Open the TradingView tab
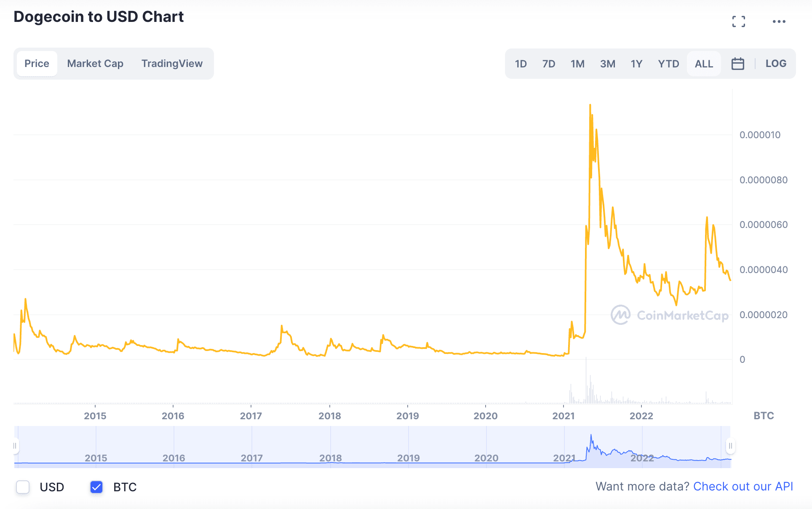 [172, 64]
